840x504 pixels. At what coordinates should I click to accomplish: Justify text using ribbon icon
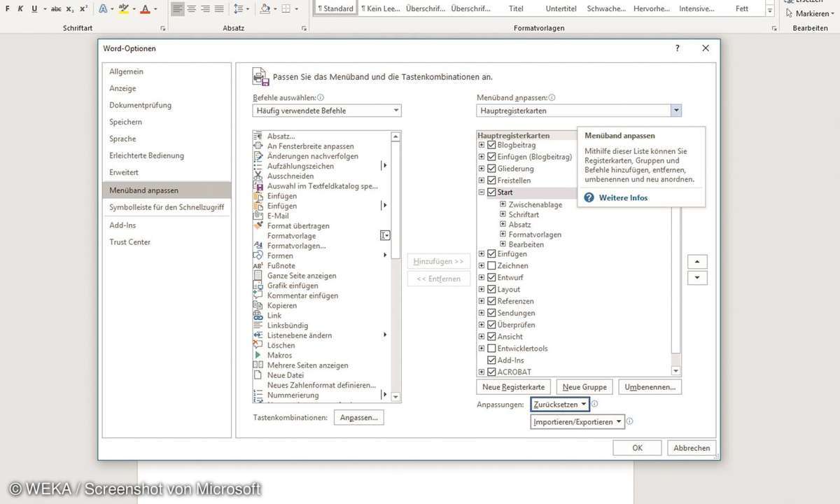(x=219, y=9)
